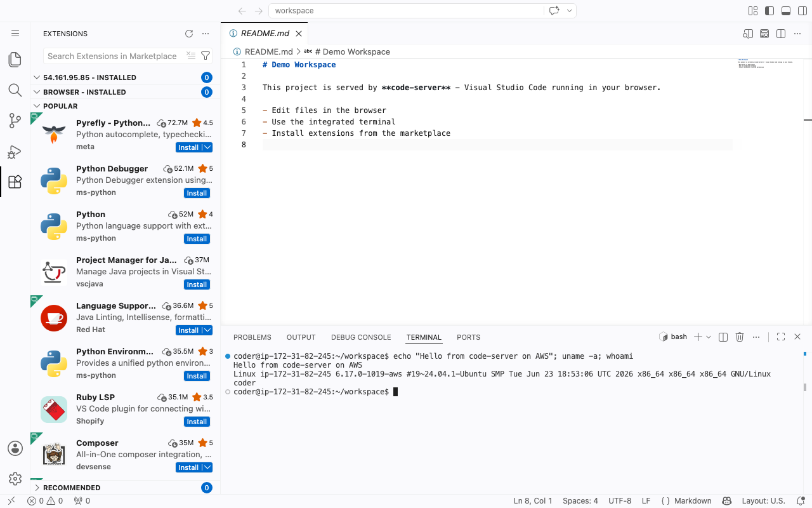This screenshot has height=508, width=812.
Task: Switch to the DEBUG CONSOLE tab
Action: (361, 337)
